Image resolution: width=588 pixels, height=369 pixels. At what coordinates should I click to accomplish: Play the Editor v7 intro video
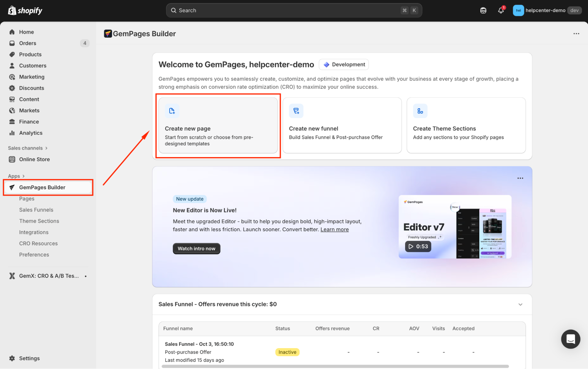418,246
